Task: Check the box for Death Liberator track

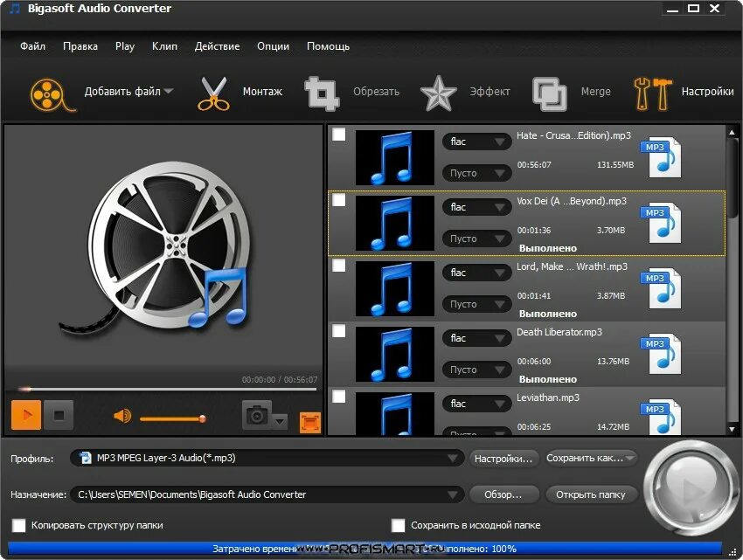Action: (x=339, y=331)
